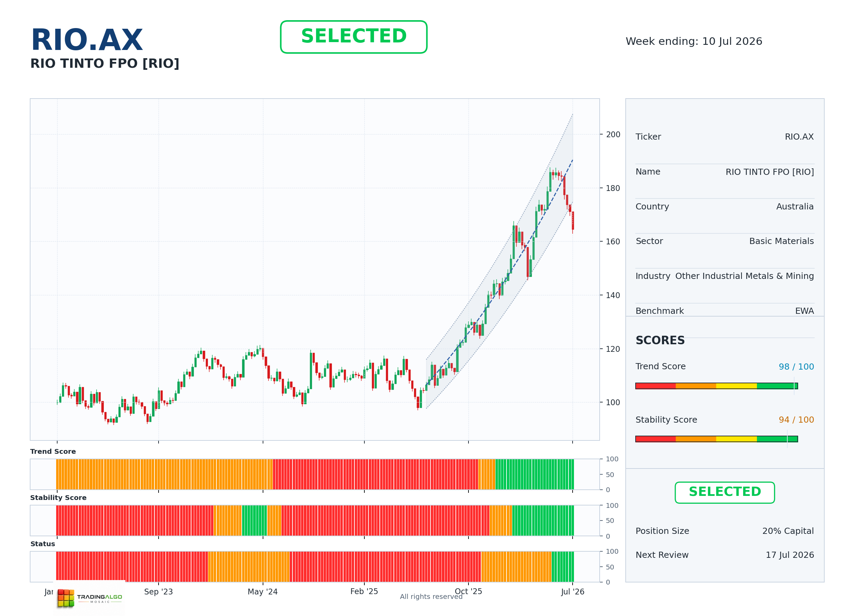The width and height of the screenshot is (863, 616).
Task: Click the 'Next Review' label
Action: [662, 555]
